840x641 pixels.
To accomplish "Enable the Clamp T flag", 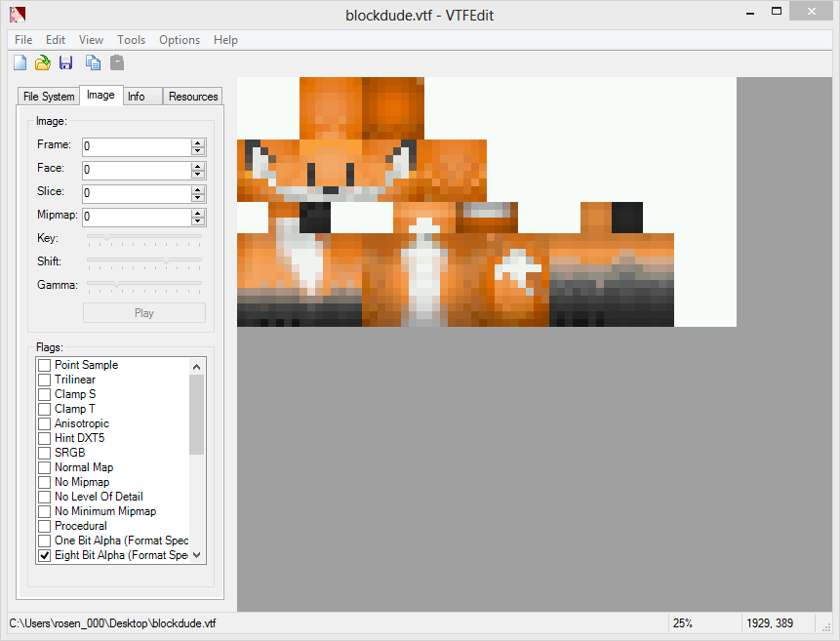I will pyautogui.click(x=45, y=409).
